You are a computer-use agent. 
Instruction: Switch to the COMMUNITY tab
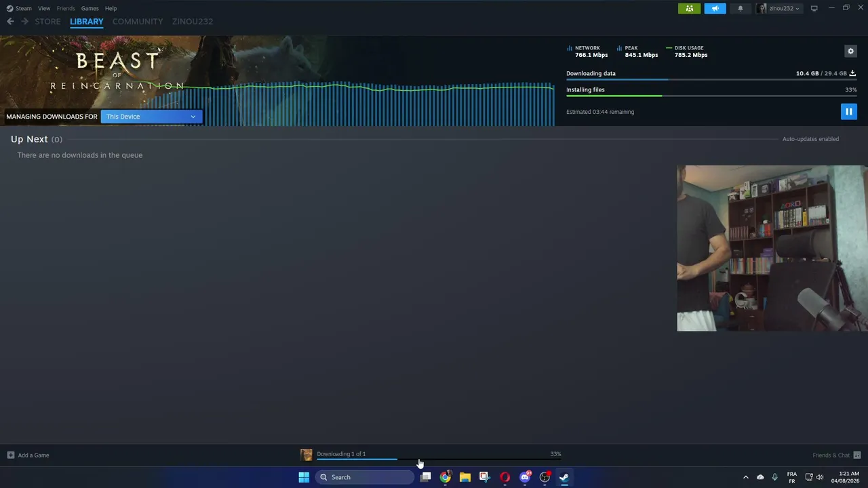tap(138, 22)
